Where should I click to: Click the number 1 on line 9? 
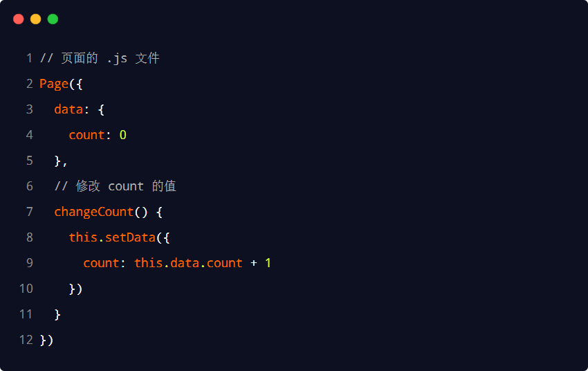point(268,263)
